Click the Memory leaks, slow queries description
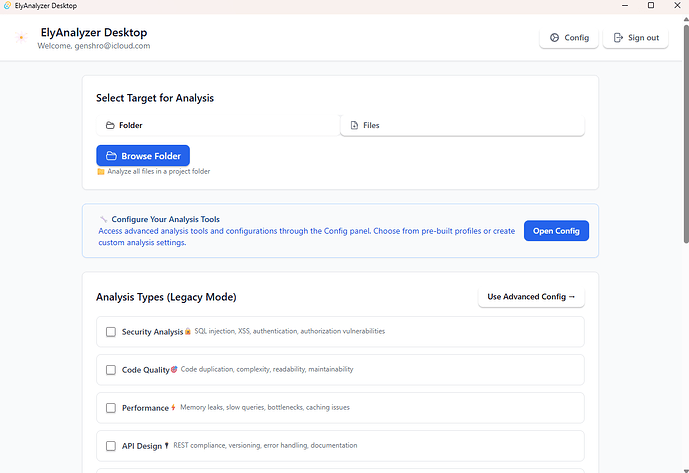Viewport: 689px width, 473px height. (265, 407)
